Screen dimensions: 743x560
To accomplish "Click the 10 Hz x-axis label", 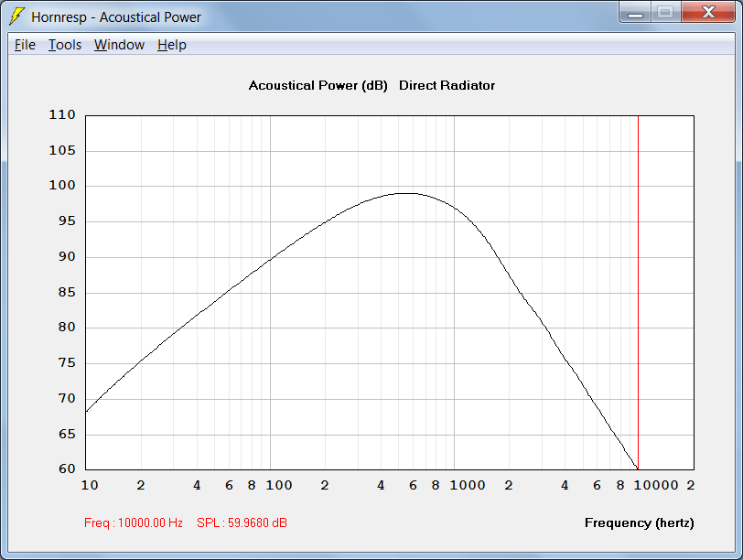I will (90, 485).
